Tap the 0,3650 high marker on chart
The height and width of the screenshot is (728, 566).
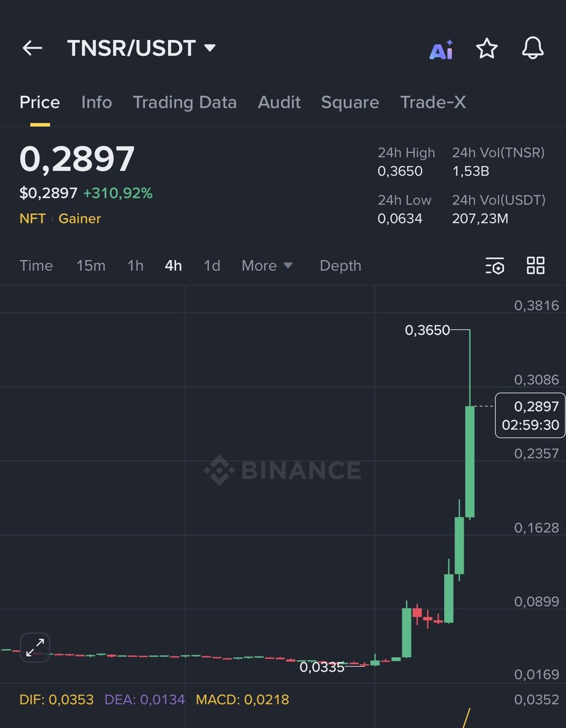pos(427,330)
